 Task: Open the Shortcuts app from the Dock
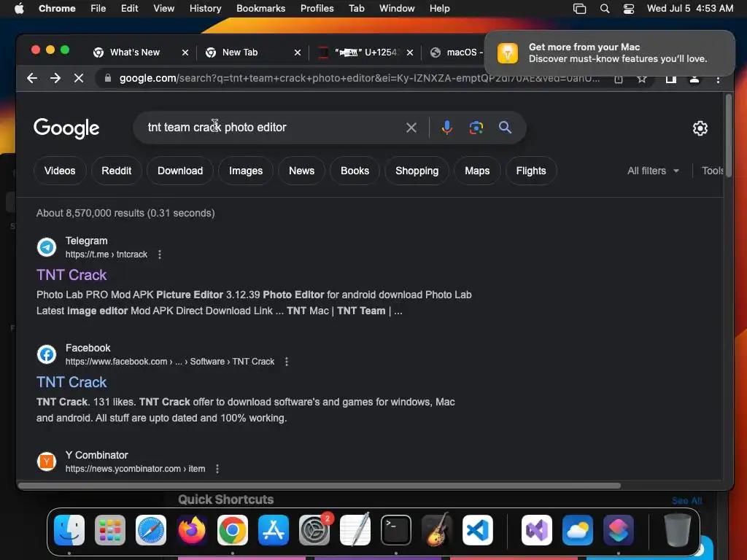[619, 530]
